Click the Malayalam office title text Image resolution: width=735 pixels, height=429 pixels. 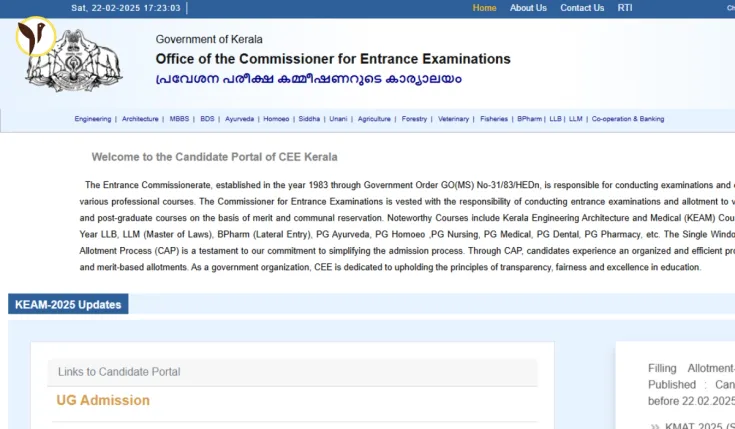tap(308, 79)
